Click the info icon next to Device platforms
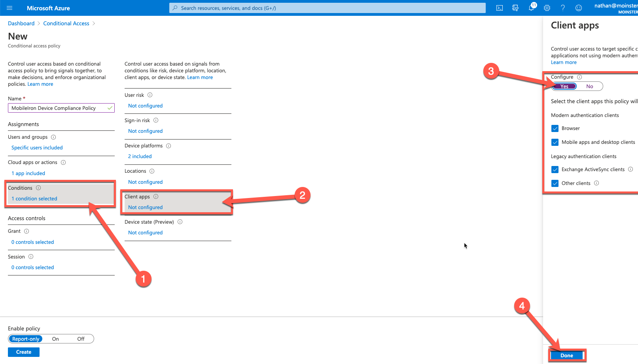 coord(168,145)
